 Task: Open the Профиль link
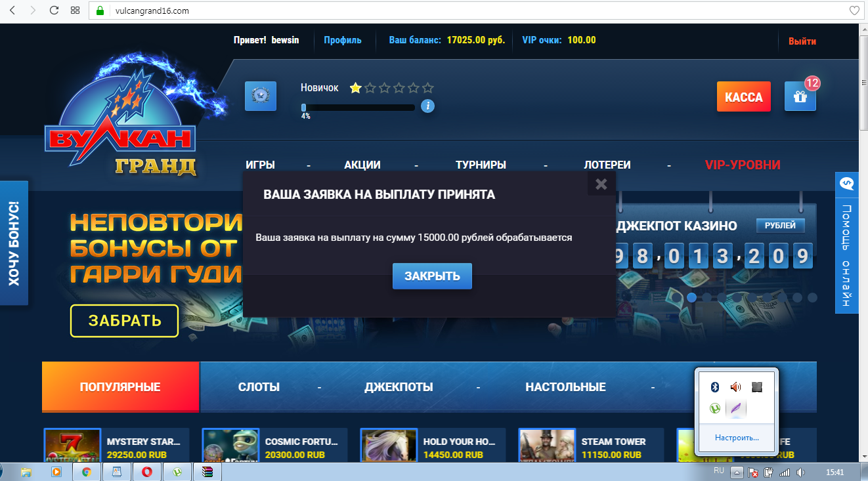click(343, 40)
